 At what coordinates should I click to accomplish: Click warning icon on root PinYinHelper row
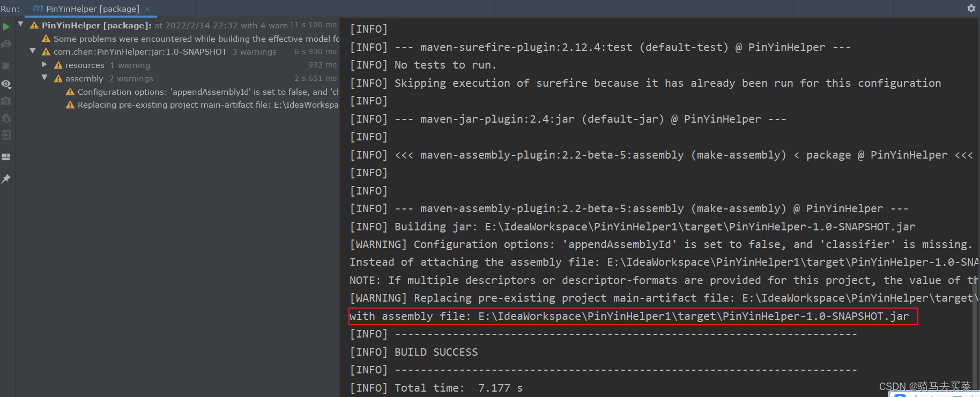[x=34, y=25]
